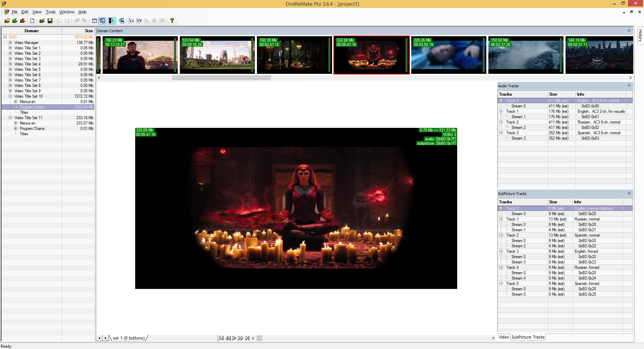Select the 766.23 Mb thumbnail

click(140, 55)
